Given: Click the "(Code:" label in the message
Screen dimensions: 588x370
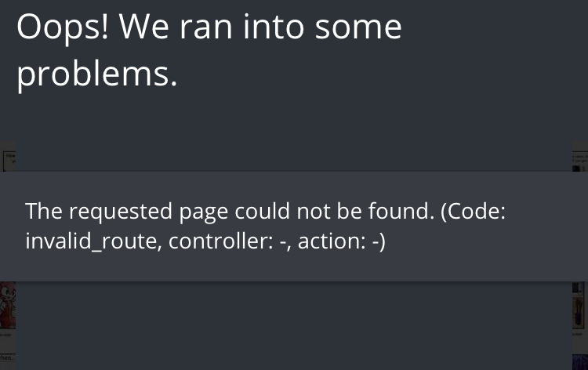Looking at the screenshot, I should [474, 212].
